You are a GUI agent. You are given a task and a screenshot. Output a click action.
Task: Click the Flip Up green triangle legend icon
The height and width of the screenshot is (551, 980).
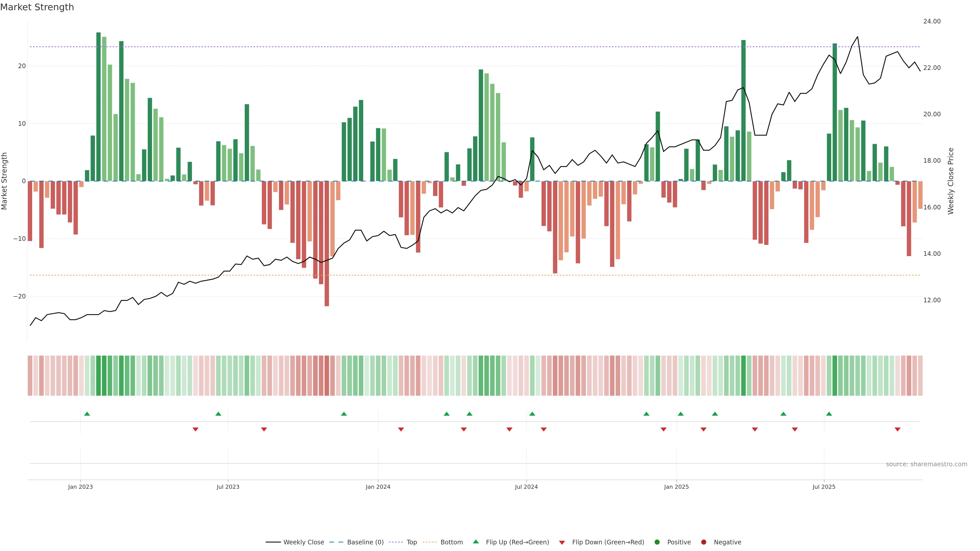475,542
